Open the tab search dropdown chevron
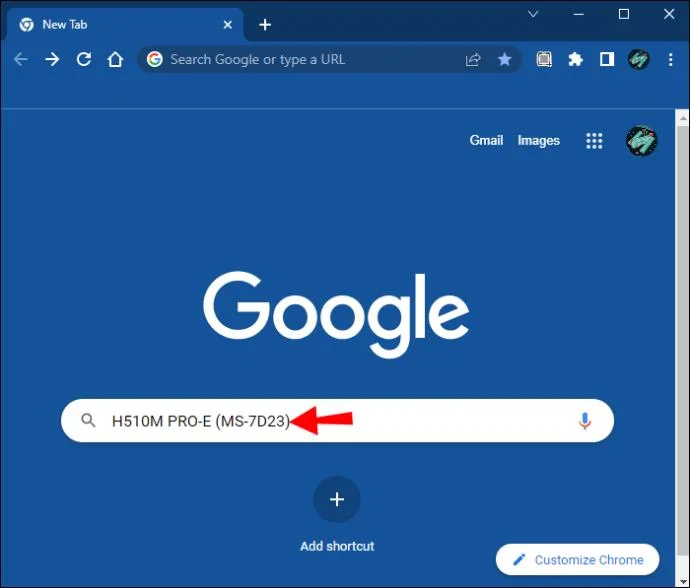 coord(533,14)
